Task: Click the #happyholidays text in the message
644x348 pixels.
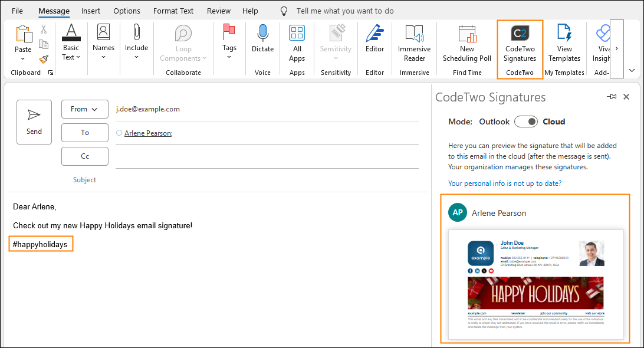Action: click(x=40, y=244)
